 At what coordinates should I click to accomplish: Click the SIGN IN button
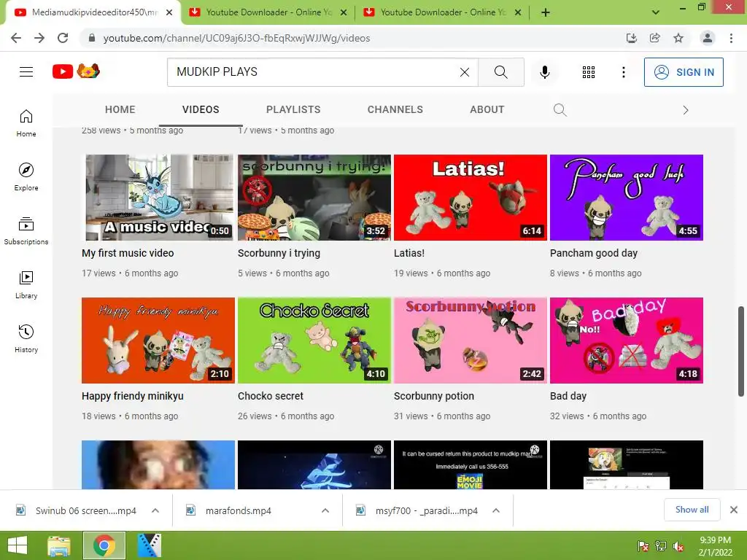tap(684, 72)
